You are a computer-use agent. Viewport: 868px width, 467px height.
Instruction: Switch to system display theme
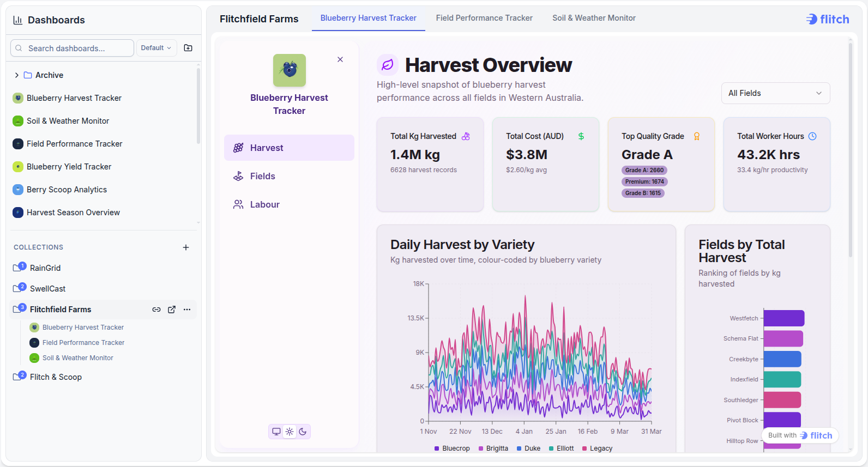pyautogui.click(x=276, y=432)
